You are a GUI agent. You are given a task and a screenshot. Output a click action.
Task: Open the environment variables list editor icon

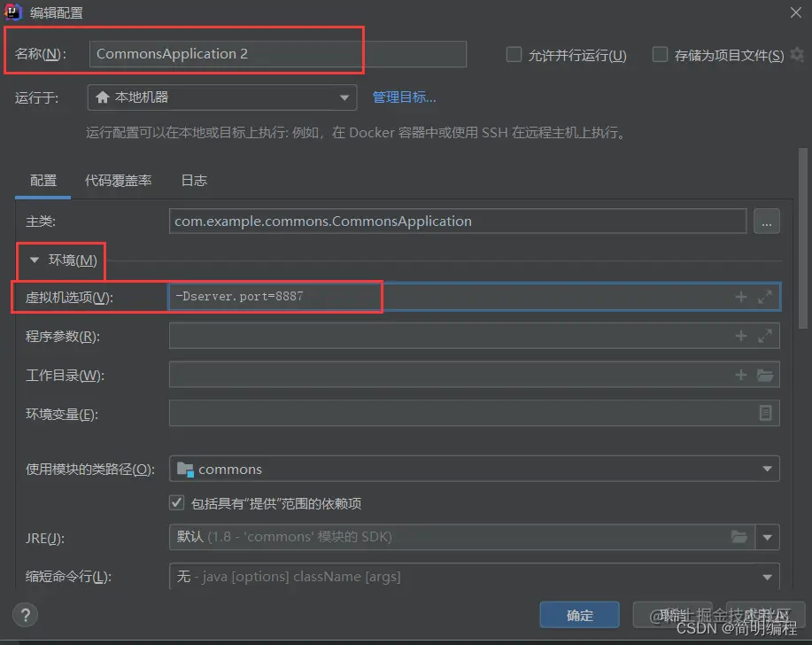tap(766, 413)
